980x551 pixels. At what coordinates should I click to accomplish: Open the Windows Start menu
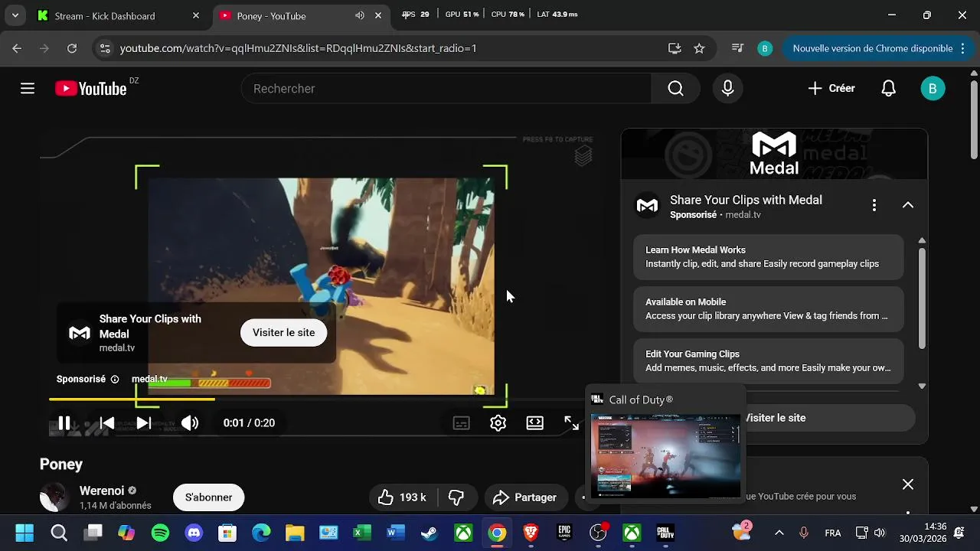(x=24, y=533)
